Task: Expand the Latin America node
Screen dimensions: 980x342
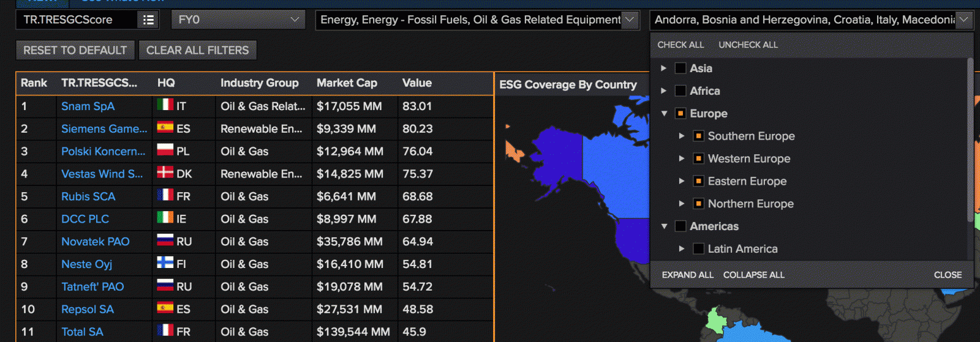Action: pyautogui.click(x=682, y=249)
